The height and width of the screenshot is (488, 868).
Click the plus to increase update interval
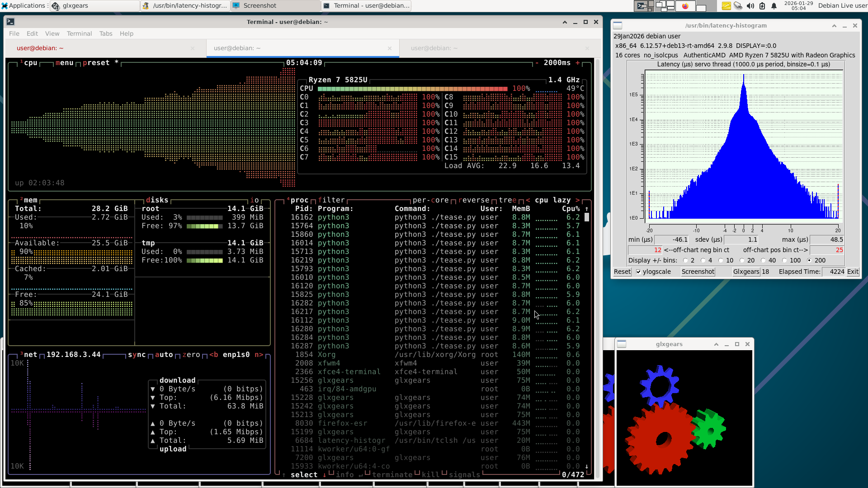coord(578,63)
